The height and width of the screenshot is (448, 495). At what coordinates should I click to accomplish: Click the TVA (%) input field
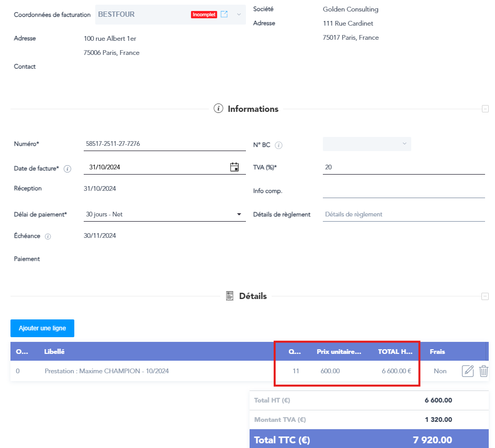click(x=403, y=167)
